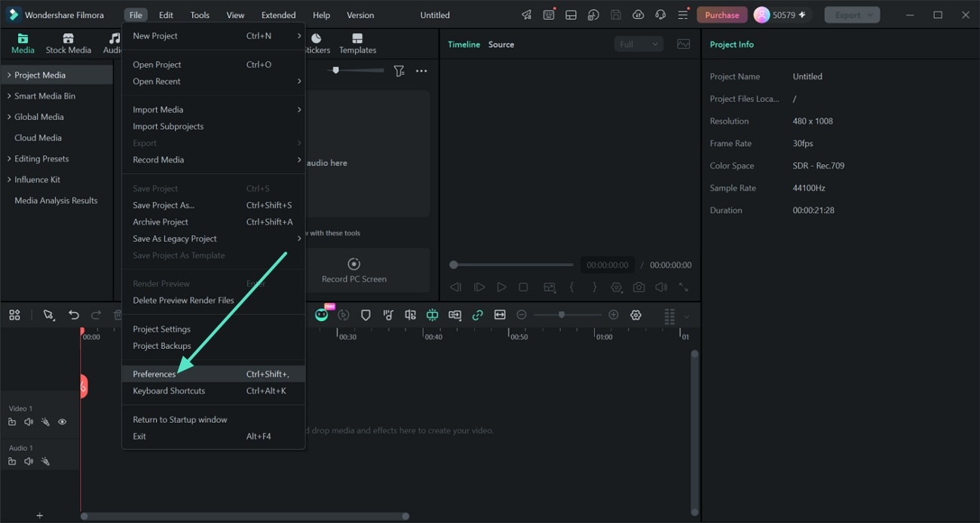
Task: Click the filter icon in media panel
Action: (x=399, y=71)
